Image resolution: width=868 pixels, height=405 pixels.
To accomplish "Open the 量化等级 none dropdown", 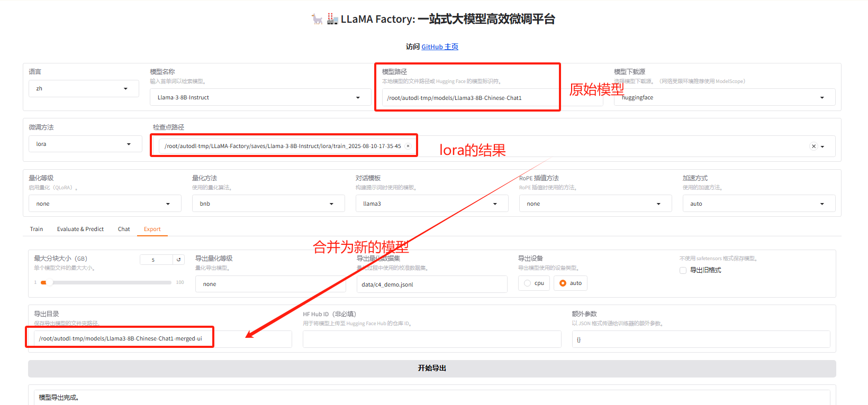I will click(105, 204).
